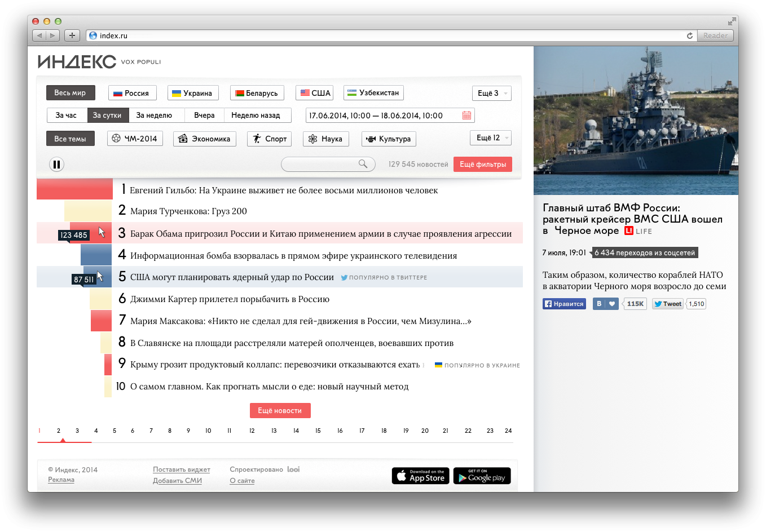Expand the Ещё 3 countries dropdown
Screen dimensions: 766x532
(491, 93)
